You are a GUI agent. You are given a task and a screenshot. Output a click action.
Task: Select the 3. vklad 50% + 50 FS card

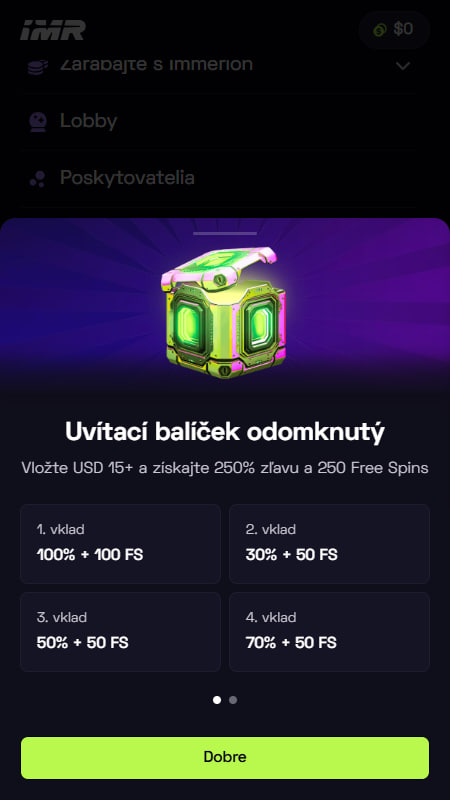tap(120, 632)
